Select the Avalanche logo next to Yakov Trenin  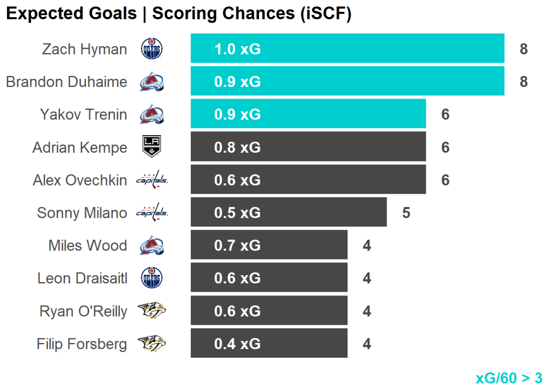(152, 115)
